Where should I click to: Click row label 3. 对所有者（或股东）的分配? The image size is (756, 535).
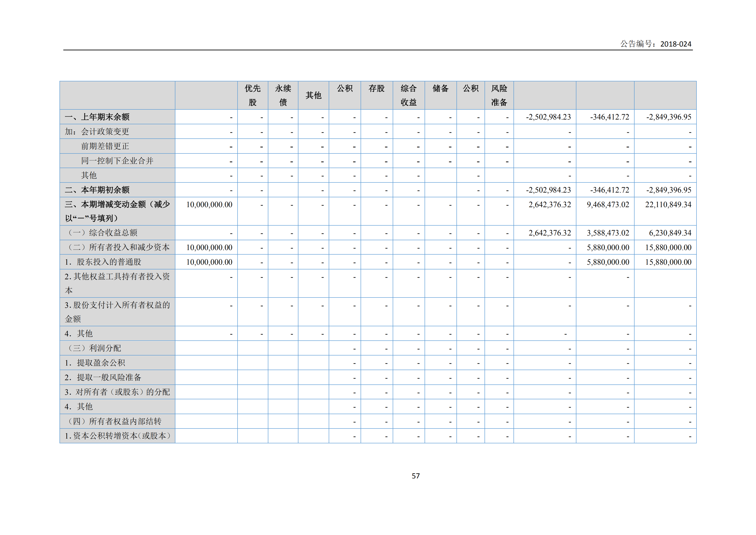117,392
